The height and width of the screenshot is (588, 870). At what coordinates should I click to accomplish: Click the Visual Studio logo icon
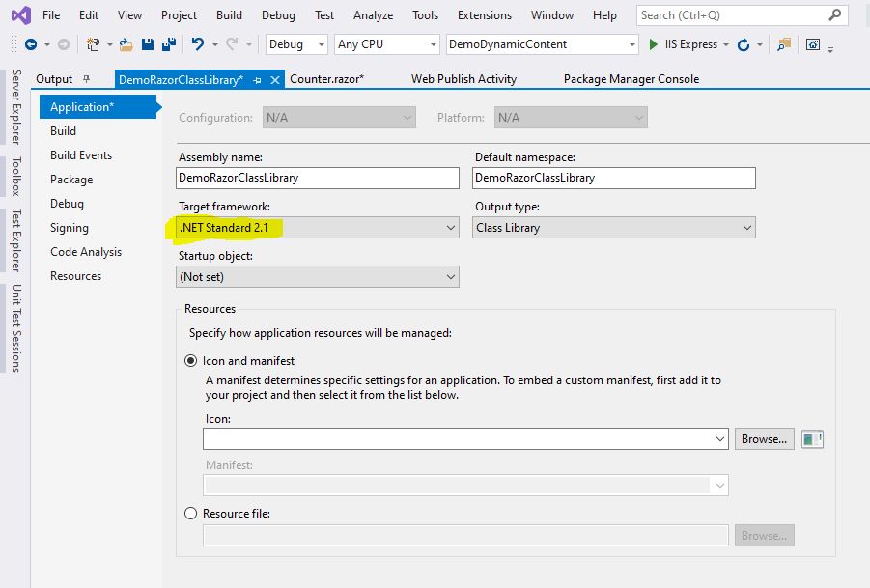[21, 15]
